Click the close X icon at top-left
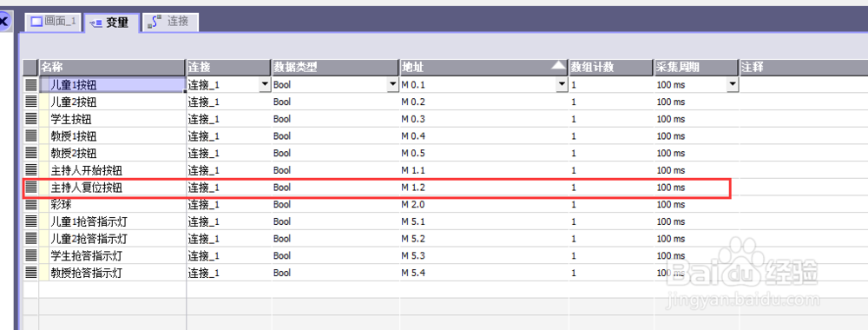Screen dimensions: 868x330 (3, 23)
